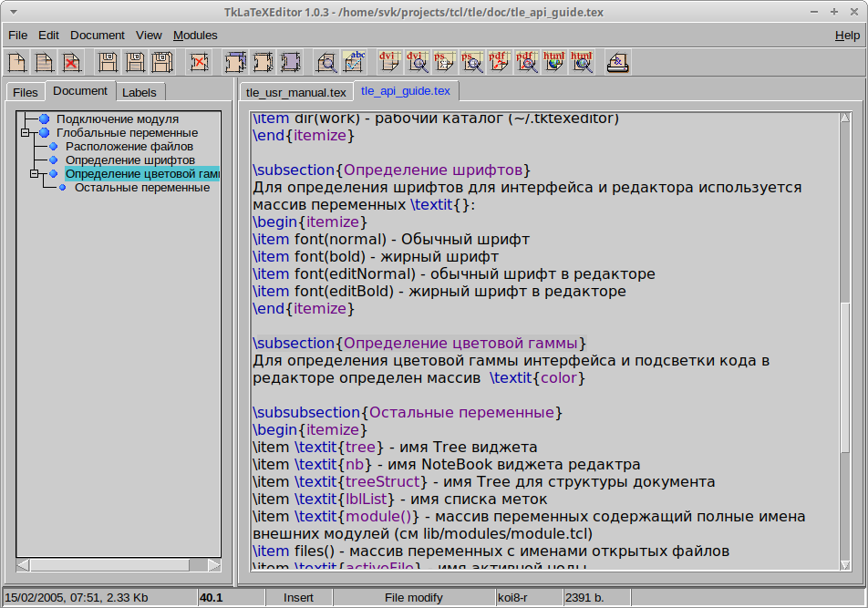Generate PDF with the pdf icon

point(499,62)
